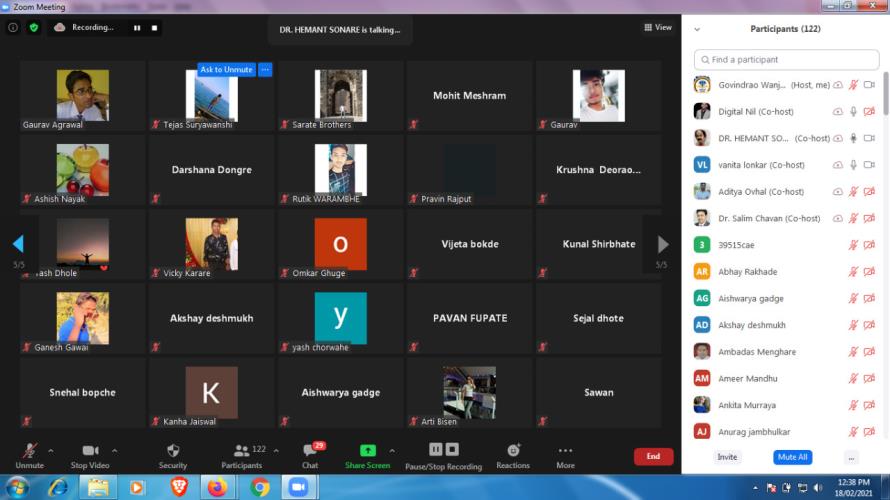Toggle Aishwarya gadge video-off icon in list
The image size is (890, 500).
(x=869, y=299)
